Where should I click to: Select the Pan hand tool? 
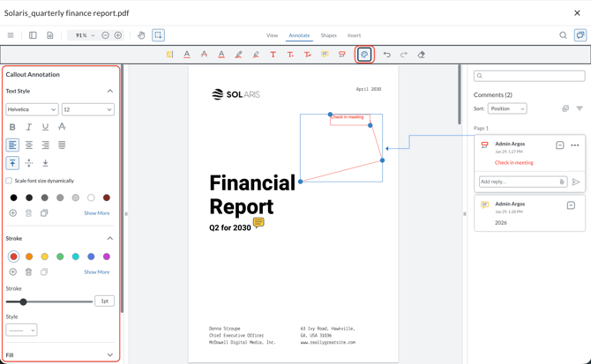pos(141,35)
